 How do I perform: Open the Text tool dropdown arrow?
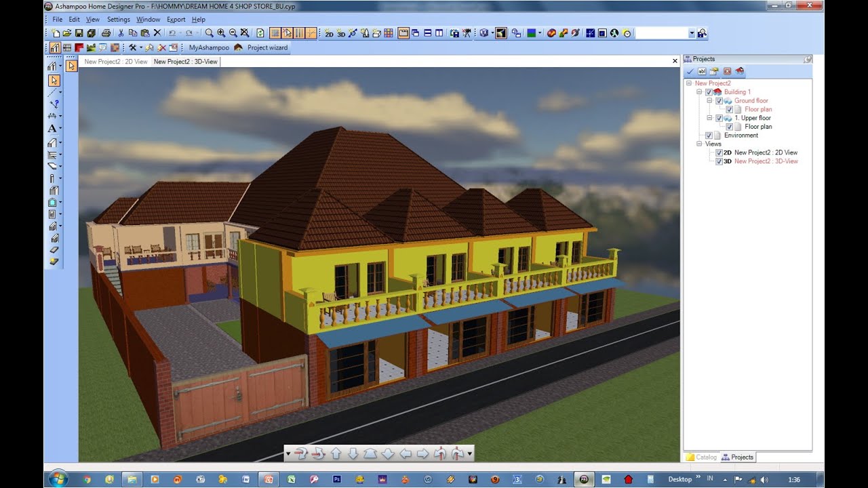(x=60, y=128)
